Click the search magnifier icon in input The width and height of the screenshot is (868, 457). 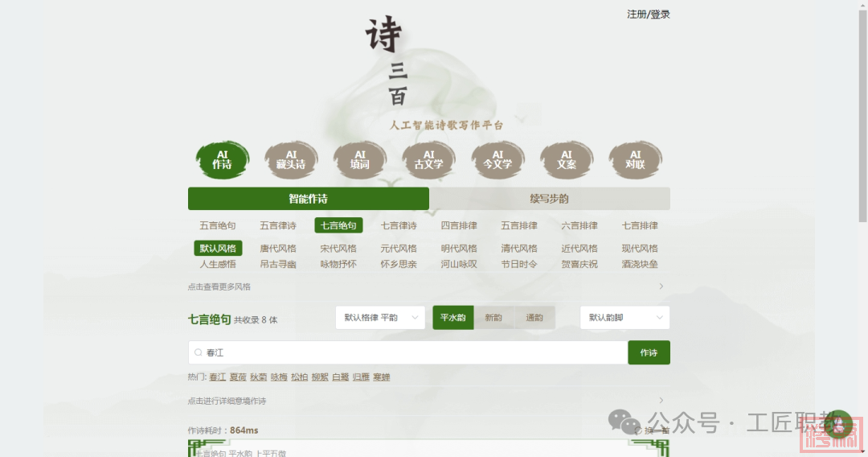pos(199,352)
